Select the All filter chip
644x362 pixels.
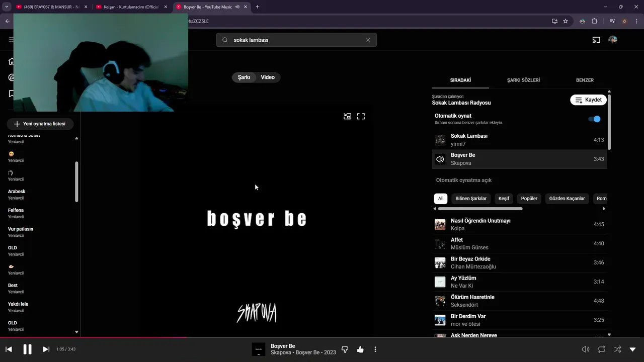point(441,198)
